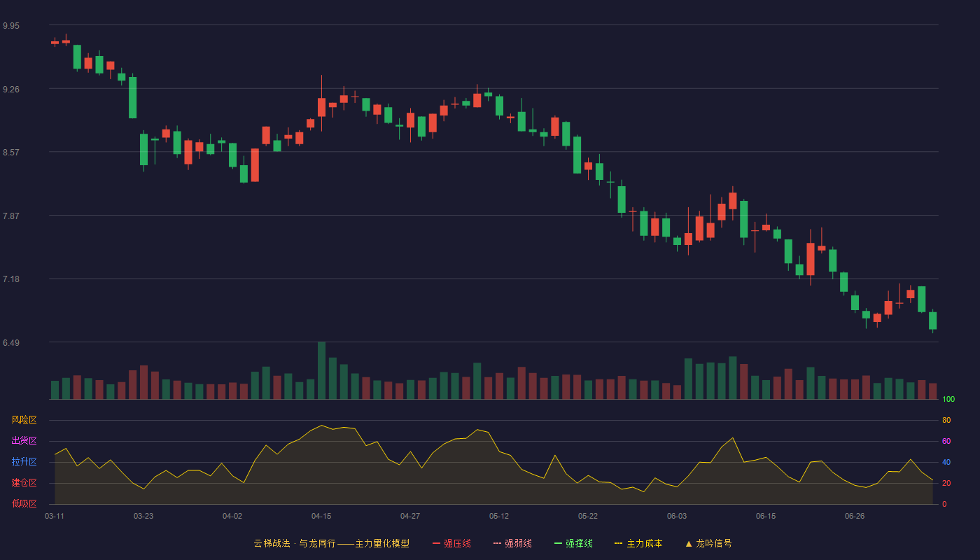Click the red 强压线 legend line marker
The image size is (980, 560).
pos(436,543)
